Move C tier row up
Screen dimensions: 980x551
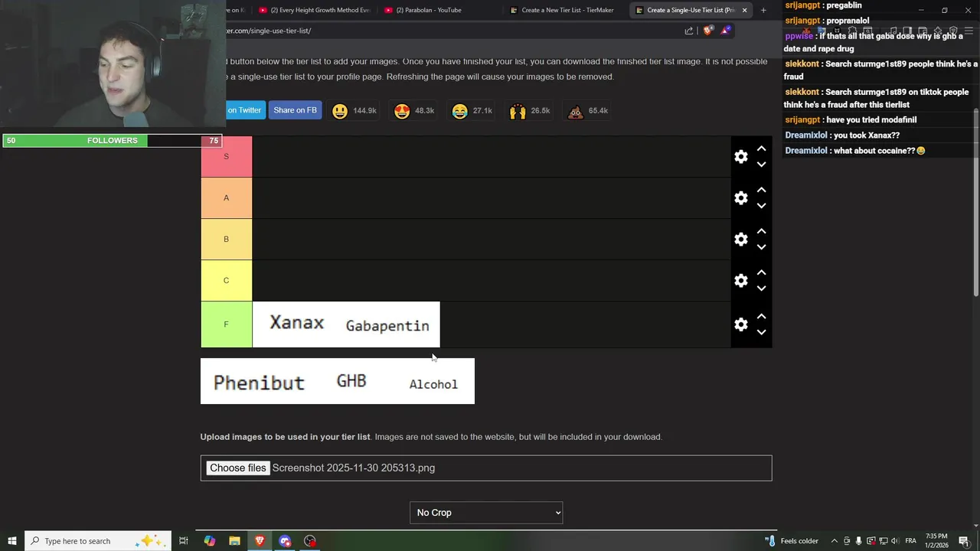761,272
